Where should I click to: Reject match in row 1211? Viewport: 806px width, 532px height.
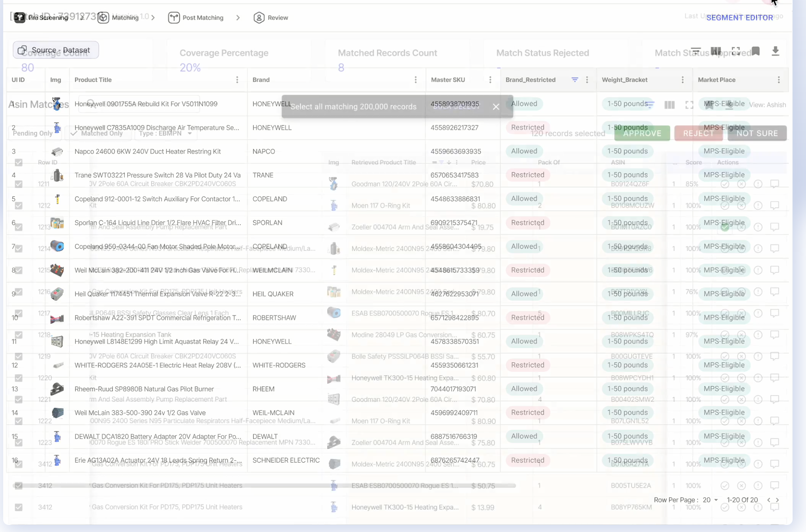pos(741,184)
